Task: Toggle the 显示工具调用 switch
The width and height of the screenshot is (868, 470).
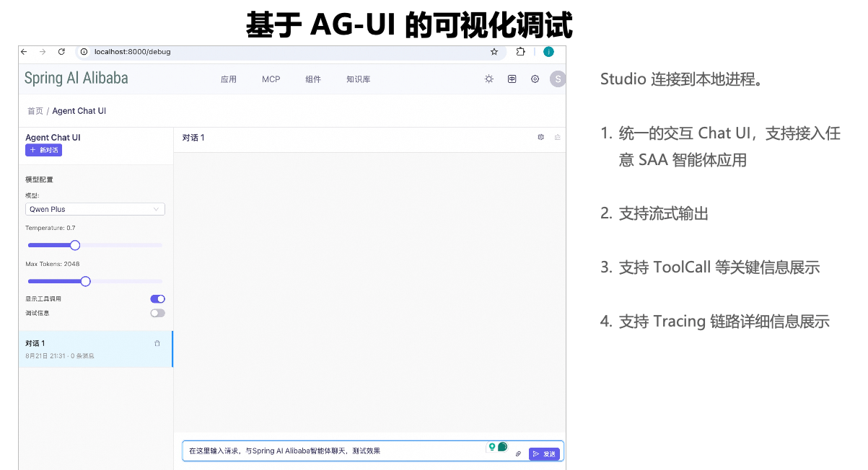Action: [x=157, y=298]
